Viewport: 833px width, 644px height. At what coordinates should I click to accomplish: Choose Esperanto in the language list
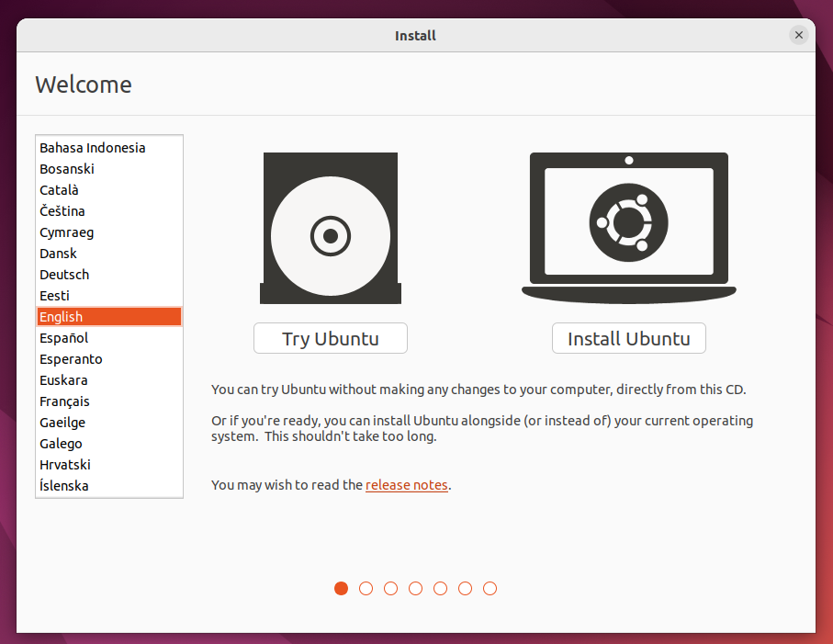(x=71, y=359)
